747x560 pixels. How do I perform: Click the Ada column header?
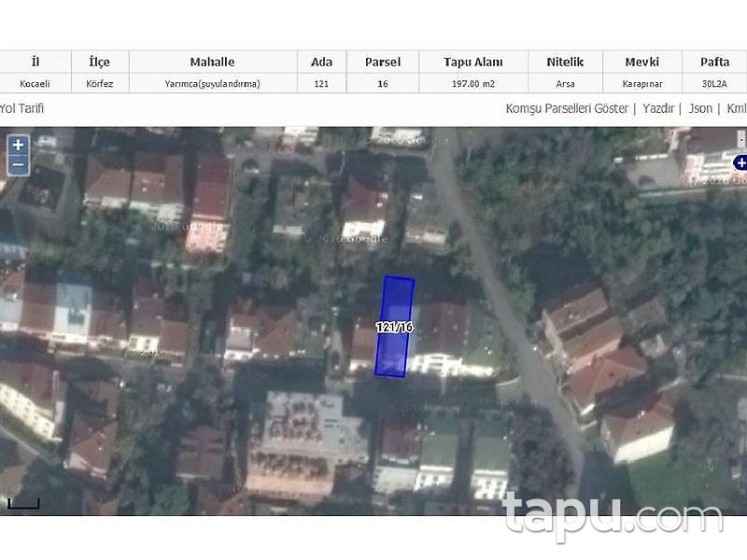(x=321, y=62)
